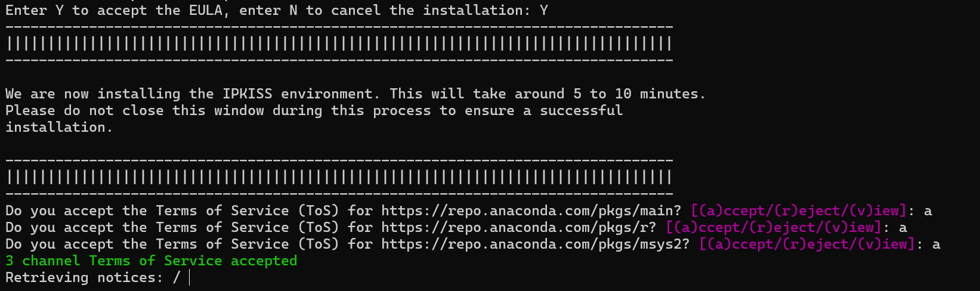Click the "Retrieving notices:" text
This screenshot has width=980, height=291.
click(84, 277)
